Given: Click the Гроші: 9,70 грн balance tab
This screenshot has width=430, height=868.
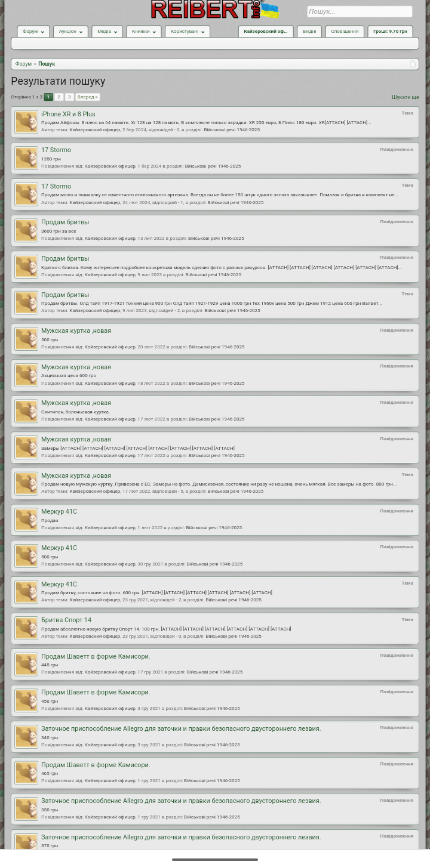Looking at the screenshot, I should pyautogui.click(x=390, y=32).
